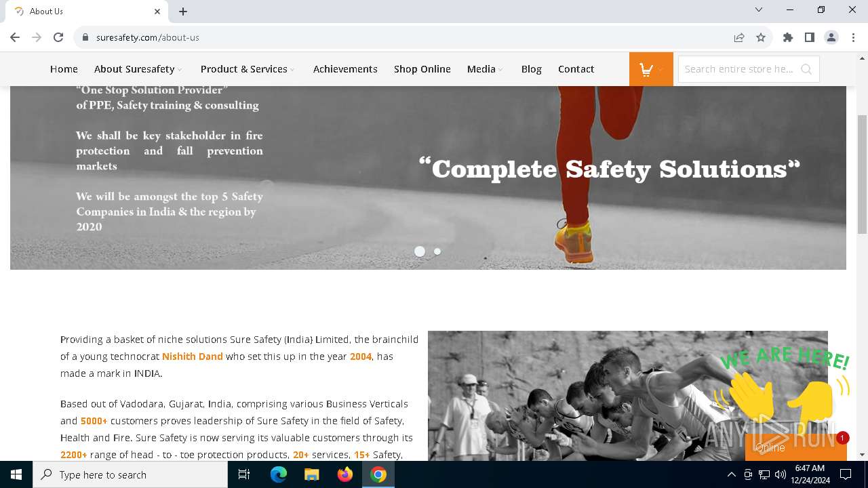
Task: Open Product & Services menu
Action: (244, 69)
